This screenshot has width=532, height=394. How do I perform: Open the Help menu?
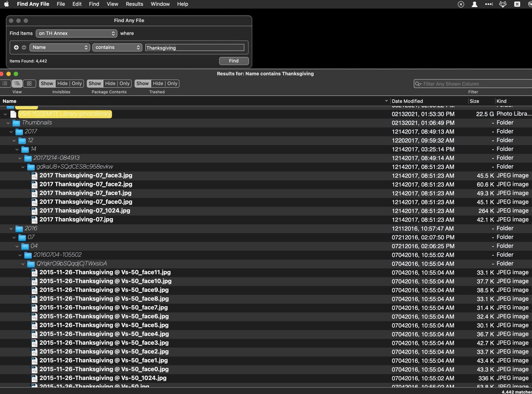[182, 4]
